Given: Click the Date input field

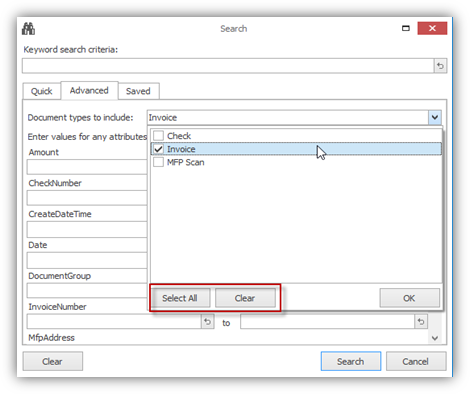Looking at the screenshot, I should tap(87, 260).
